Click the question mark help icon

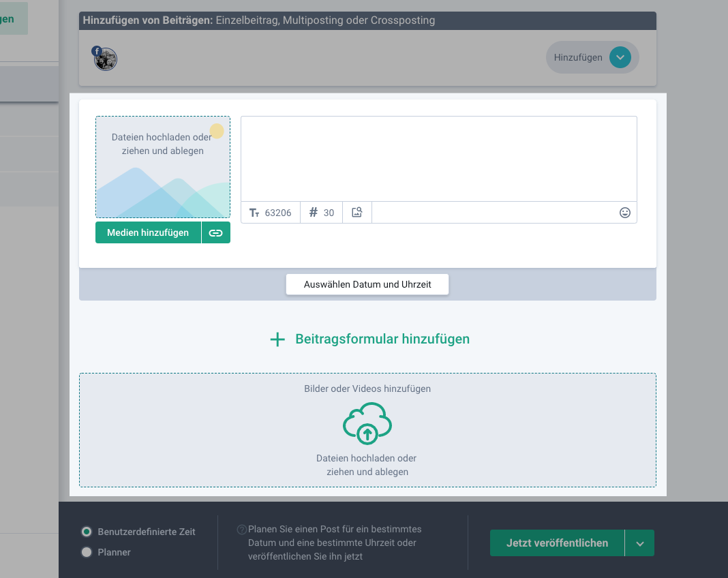tap(241, 530)
